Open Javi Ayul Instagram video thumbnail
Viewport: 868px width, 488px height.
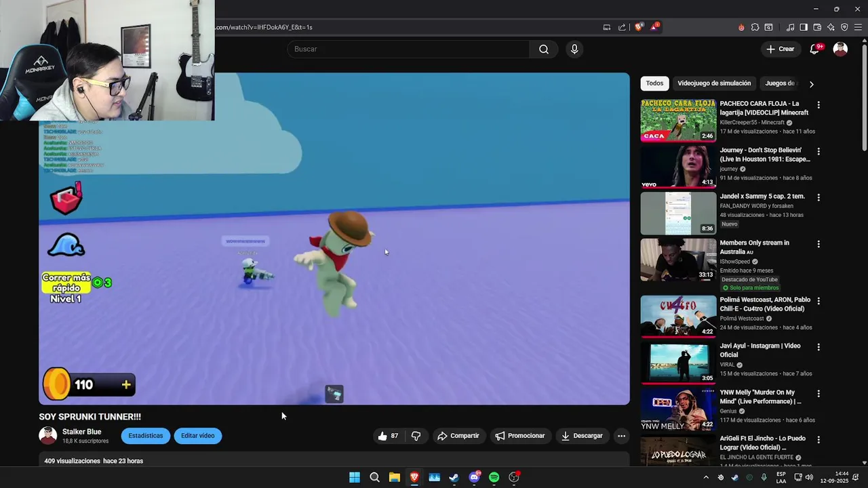678,363
